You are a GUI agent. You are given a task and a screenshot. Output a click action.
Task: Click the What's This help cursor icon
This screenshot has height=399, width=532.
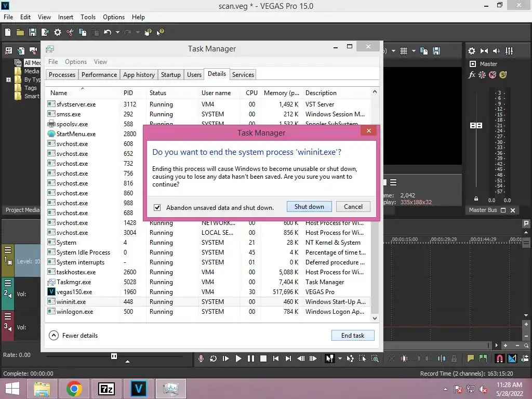[x=160, y=32]
